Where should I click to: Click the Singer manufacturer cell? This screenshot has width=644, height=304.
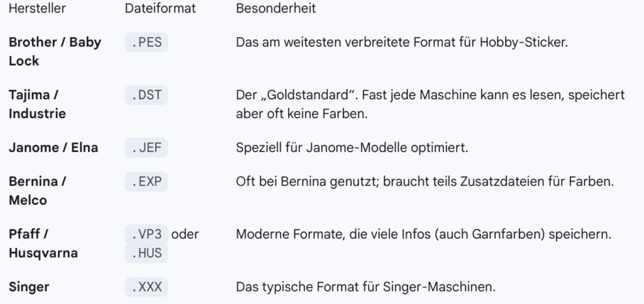point(29,288)
